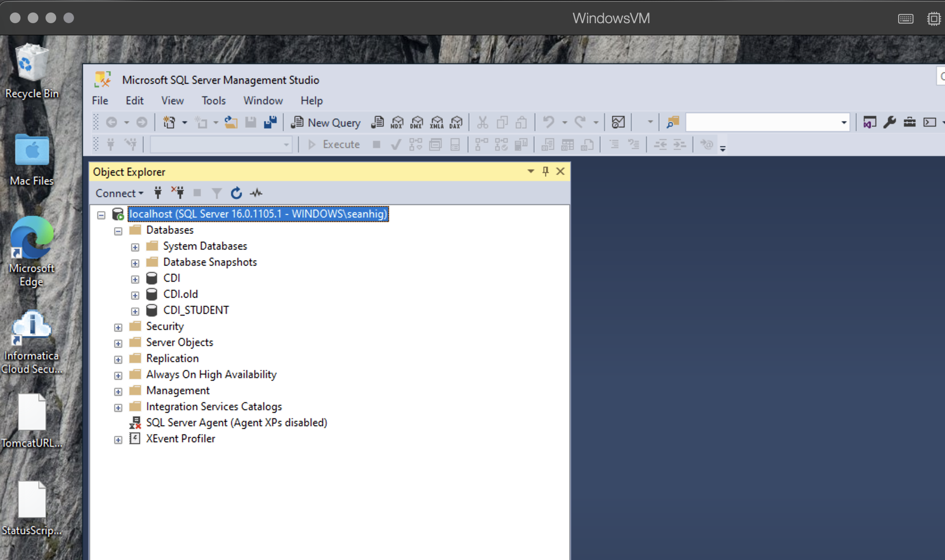The height and width of the screenshot is (560, 945).
Task: Select the Integration Services Catalogs item
Action: (x=214, y=407)
